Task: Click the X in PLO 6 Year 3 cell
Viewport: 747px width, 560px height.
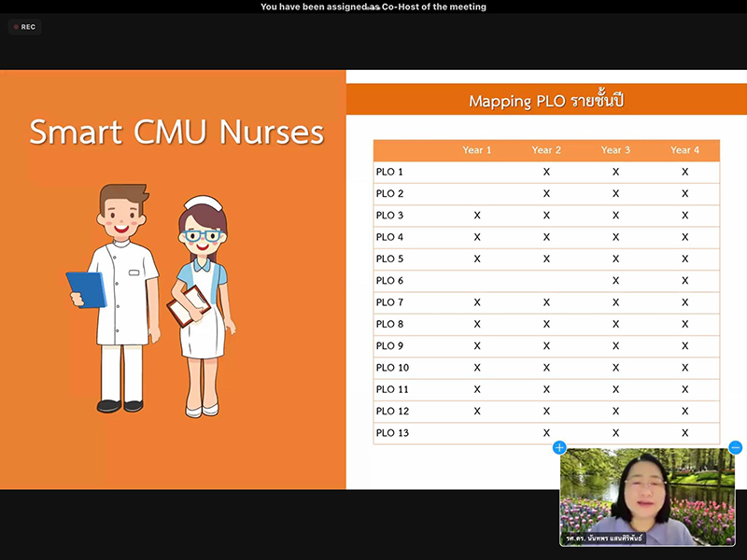Action: (615, 281)
